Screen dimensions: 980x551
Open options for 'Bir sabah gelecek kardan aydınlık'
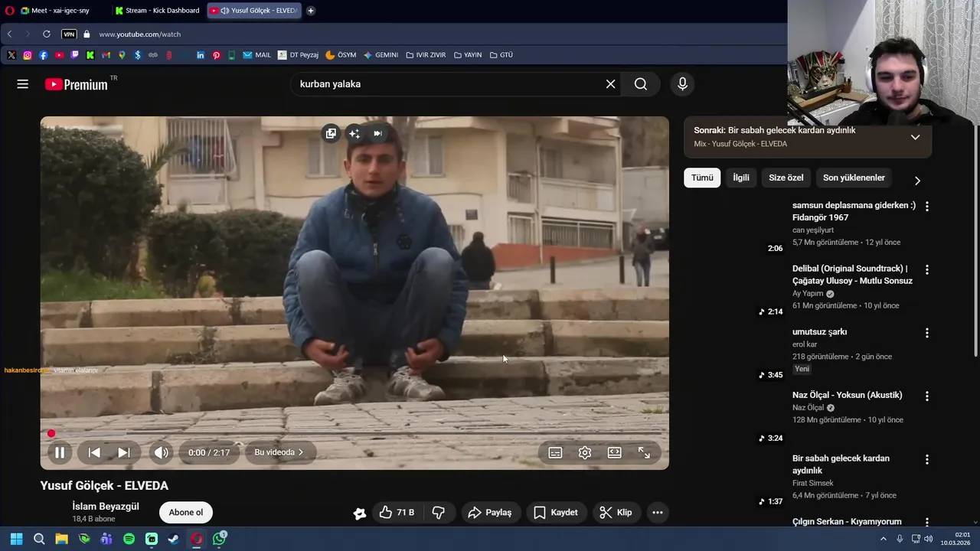[926, 460]
